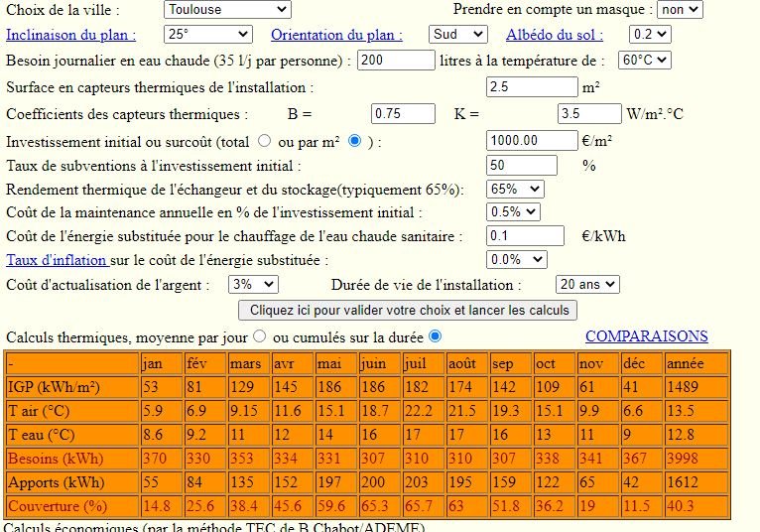
Task: Click the July Couverture value 65.7
Action: tap(424, 506)
